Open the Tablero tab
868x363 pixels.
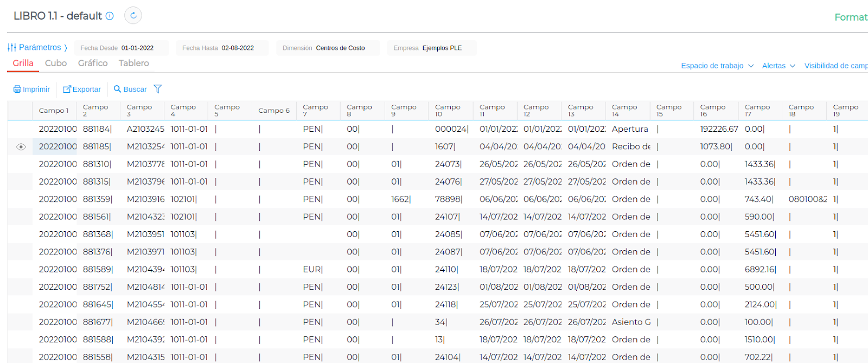133,63
